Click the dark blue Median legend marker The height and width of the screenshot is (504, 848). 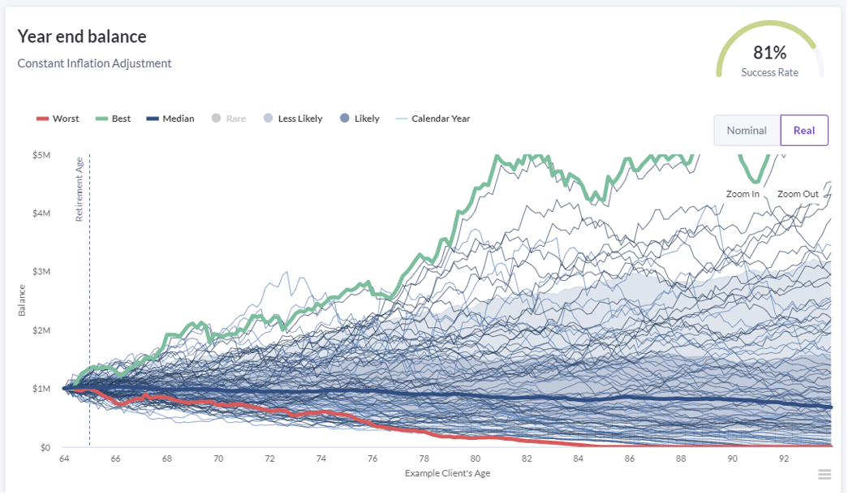(x=153, y=119)
